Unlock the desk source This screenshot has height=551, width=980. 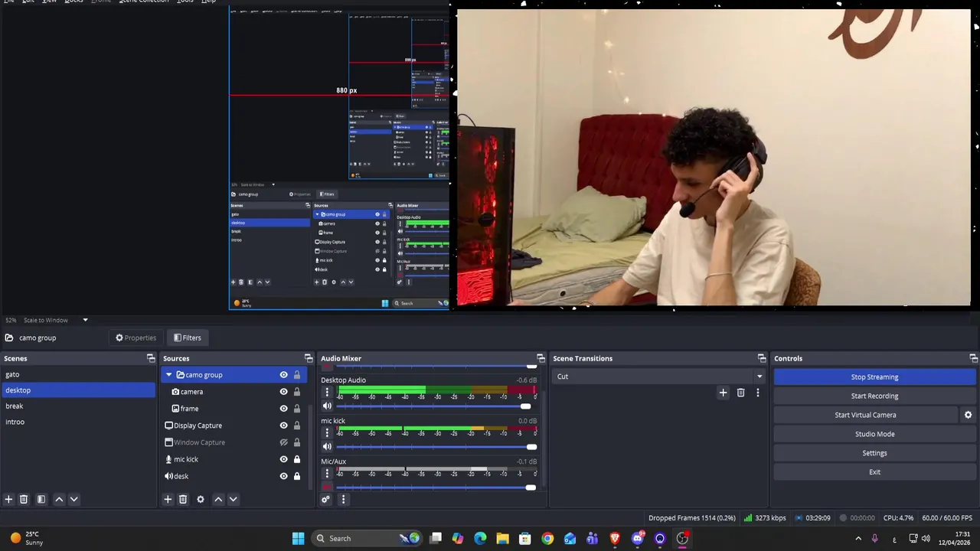pos(297,476)
